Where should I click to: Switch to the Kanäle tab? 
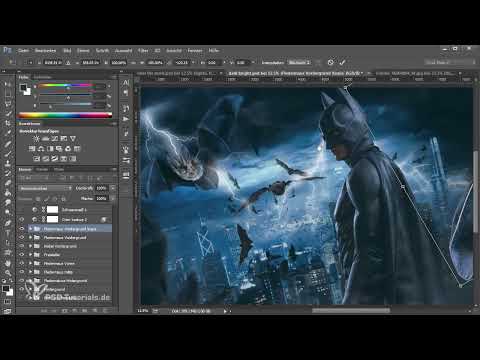(x=42, y=169)
